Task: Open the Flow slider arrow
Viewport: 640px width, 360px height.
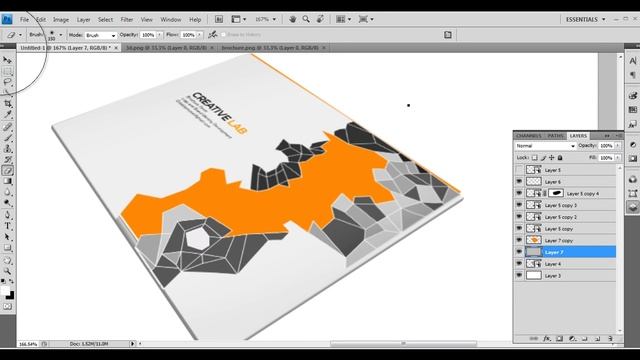Action: [200, 35]
